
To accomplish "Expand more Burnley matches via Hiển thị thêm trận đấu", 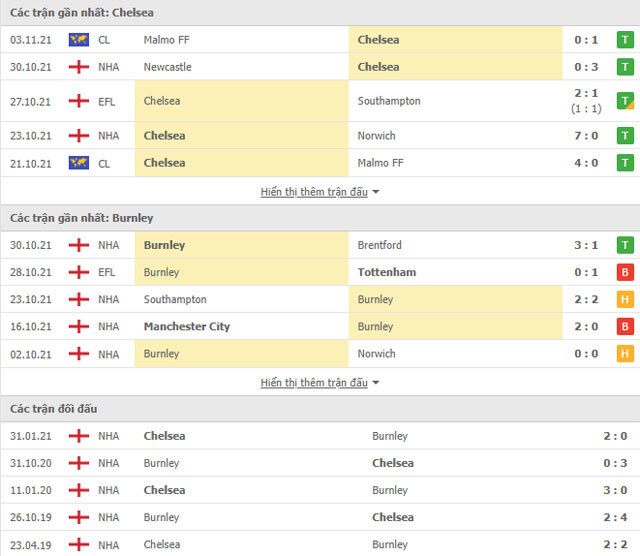I will point(314,382).
